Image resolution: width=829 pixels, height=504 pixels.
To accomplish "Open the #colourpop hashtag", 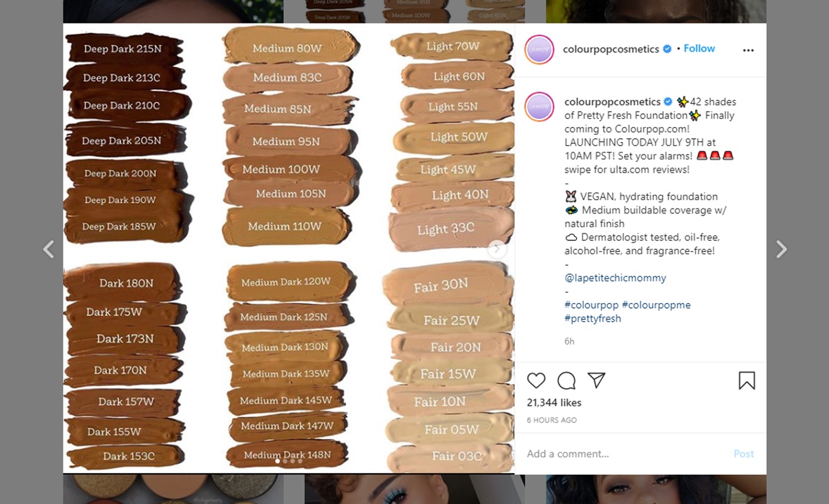I will pos(591,304).
